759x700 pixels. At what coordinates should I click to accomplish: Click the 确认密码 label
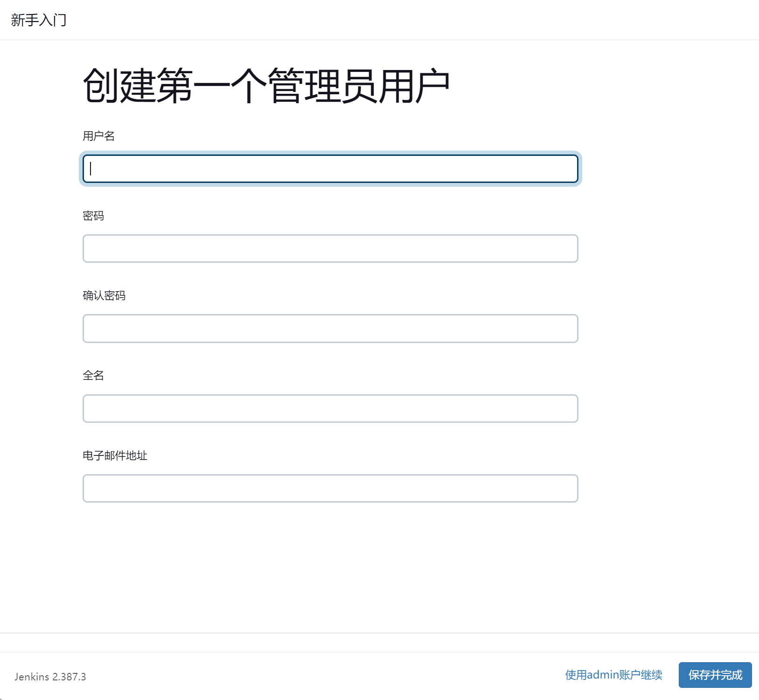(104, 295)
